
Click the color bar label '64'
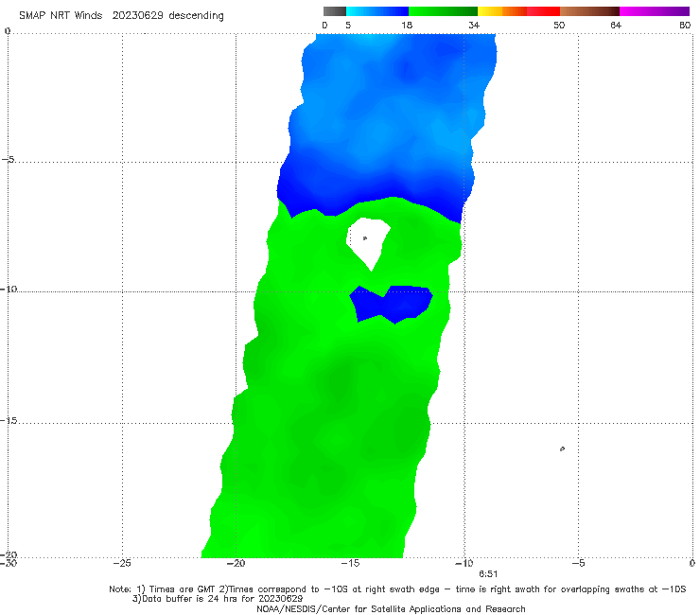click(616, 26)
